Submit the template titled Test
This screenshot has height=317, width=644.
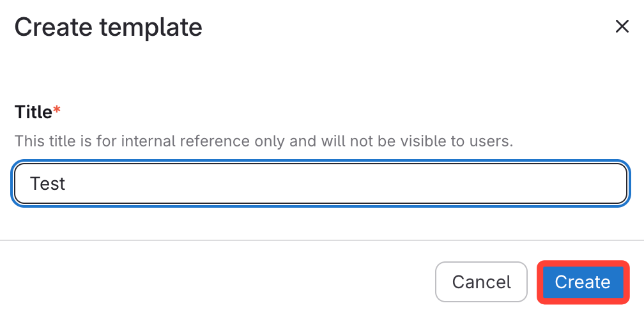click(x=583, y=282)
